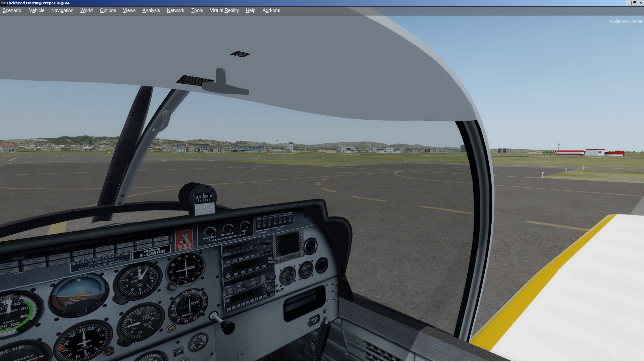Image resolution: width=644 pixels, height=362 pixels.
Task: Grab the black throttle knob
Action: (228, 327)
